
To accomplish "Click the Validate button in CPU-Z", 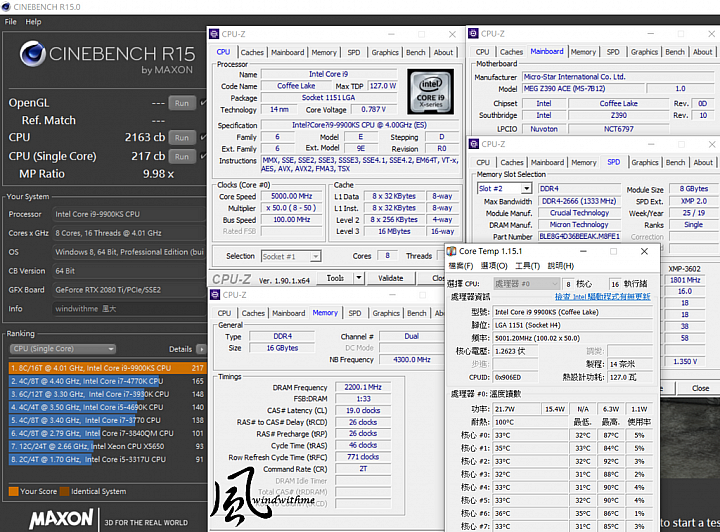I will [391, 278].
